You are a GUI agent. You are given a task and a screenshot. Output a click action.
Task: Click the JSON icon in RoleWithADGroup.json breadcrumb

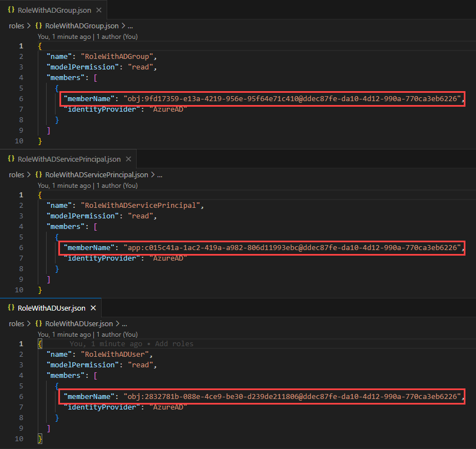(x=38, y=26)
